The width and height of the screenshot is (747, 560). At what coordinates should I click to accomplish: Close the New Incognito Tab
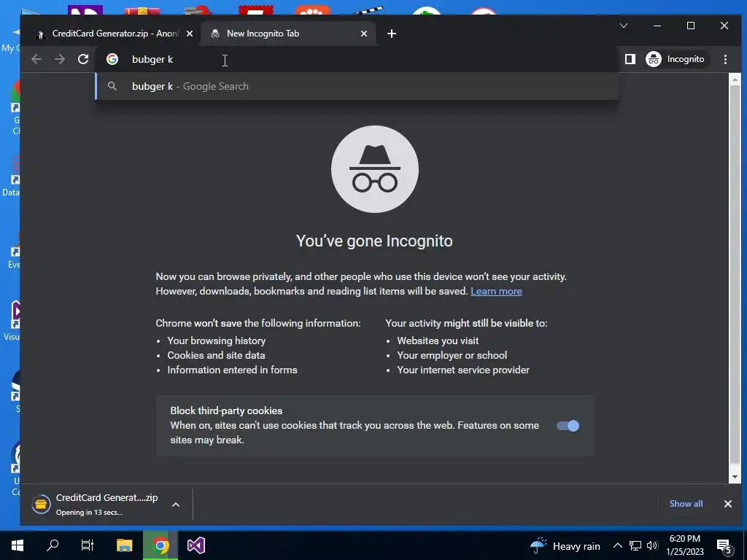(364, 34)
